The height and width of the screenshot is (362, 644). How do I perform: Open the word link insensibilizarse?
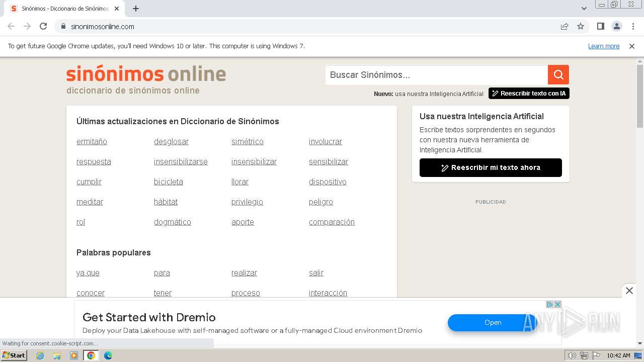click(181, 162)
